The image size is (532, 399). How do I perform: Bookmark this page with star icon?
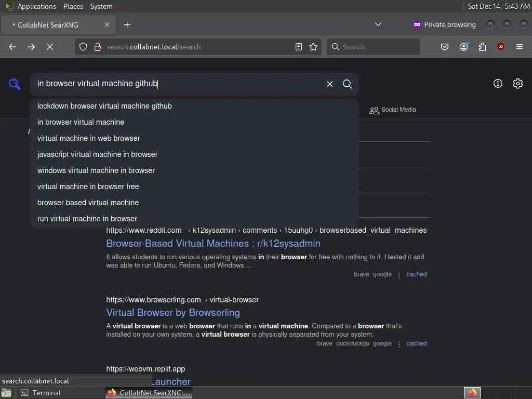point(313,47)
